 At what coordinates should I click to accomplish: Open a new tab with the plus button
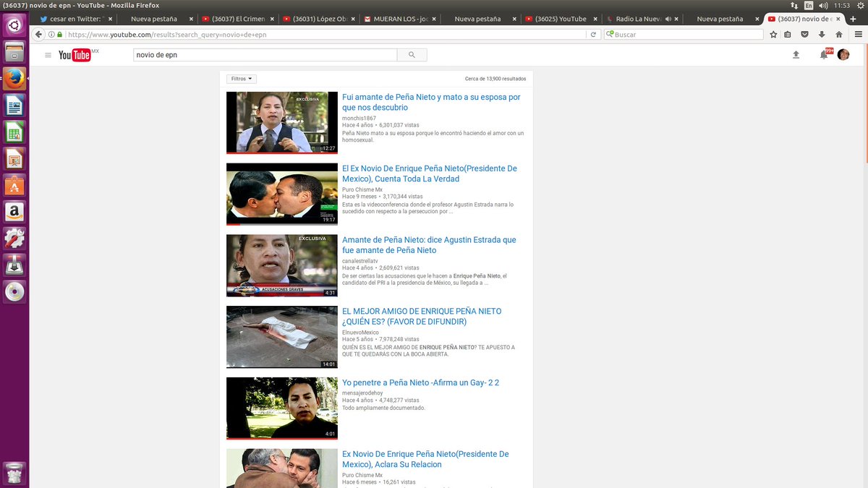tap(852, 19)
